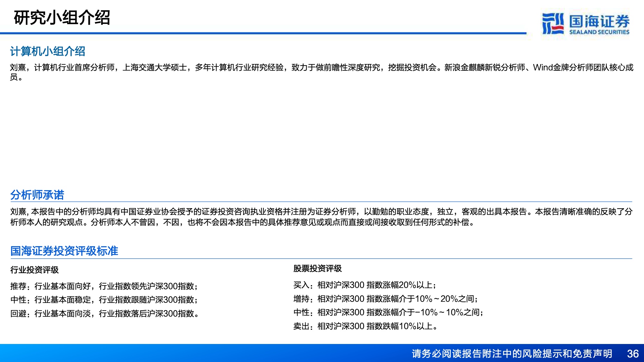Viewport: 644px width, 362px height.
Task: Select the 研究小组介绍 page title
Action: 62,18
